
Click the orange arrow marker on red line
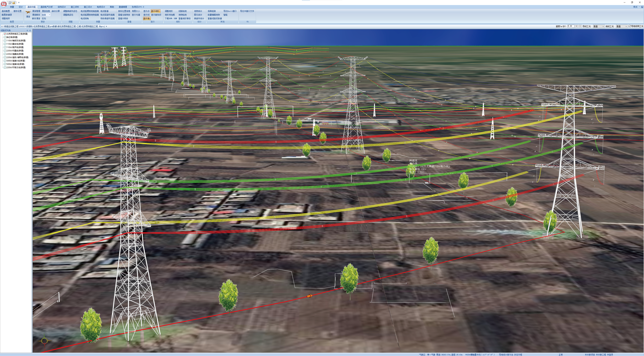point(309,296)
